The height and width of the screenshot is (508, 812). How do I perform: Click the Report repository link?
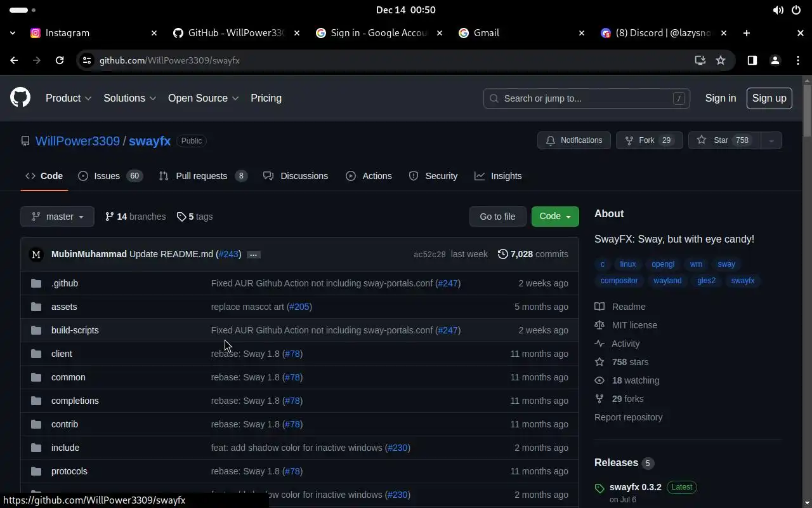coord(628,417)
